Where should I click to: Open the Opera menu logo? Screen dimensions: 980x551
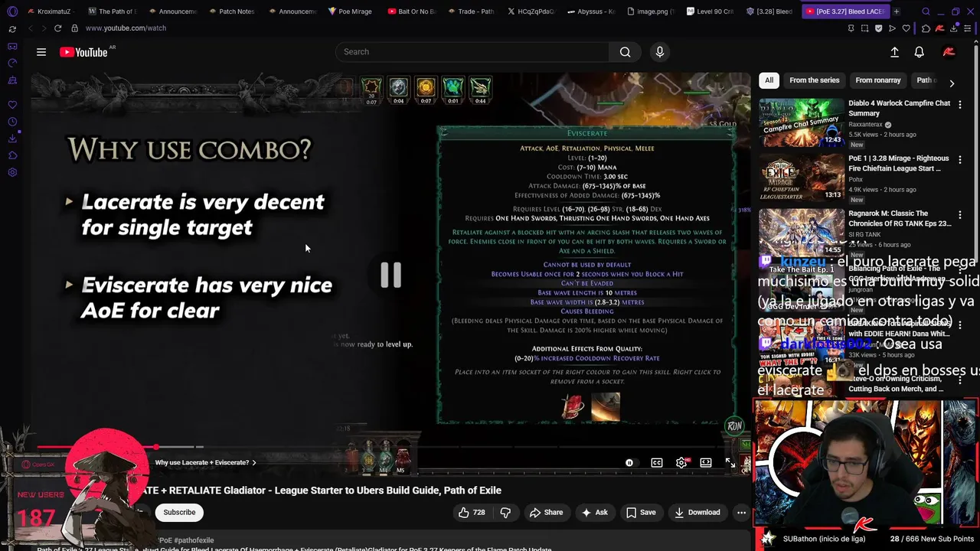point(12,11)
